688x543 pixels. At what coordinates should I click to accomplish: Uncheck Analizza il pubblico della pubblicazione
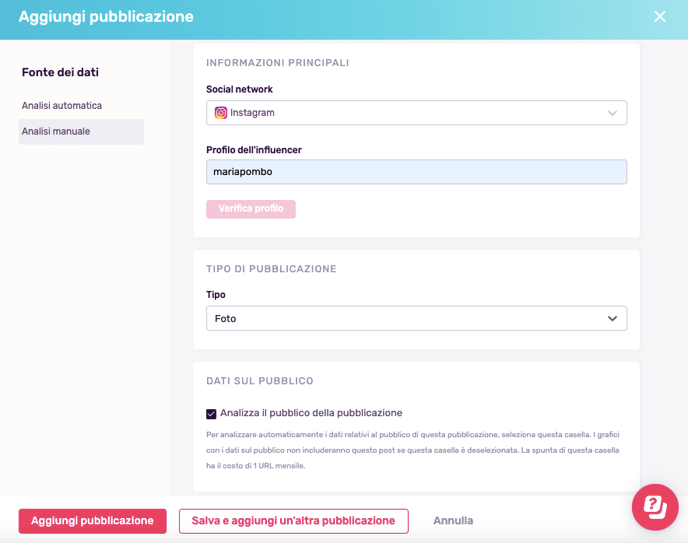pyautogui.click(x=211, y=414)
